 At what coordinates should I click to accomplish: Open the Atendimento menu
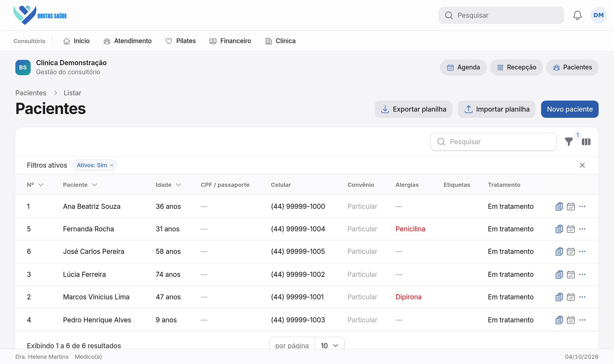[128, 41]
